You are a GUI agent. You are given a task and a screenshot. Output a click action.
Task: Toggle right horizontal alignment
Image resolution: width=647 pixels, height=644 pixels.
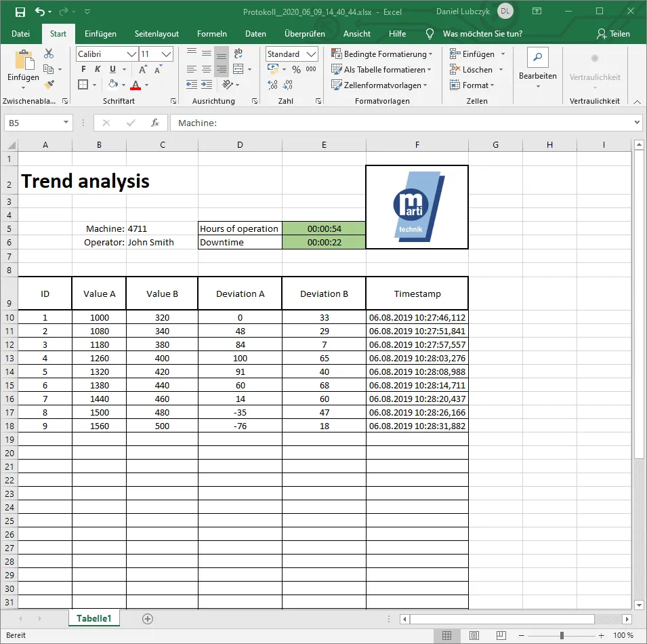tap(222, 69)
